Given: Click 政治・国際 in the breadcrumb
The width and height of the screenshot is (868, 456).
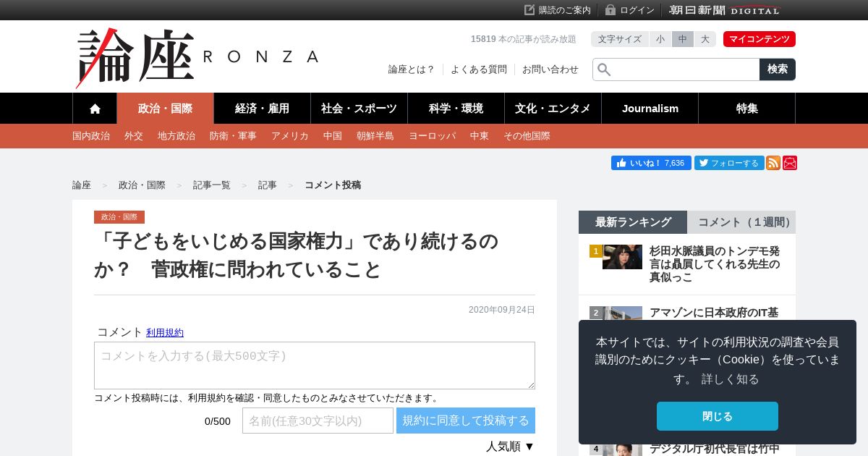Looking at the screenshot, I should (x=142, y=185).
